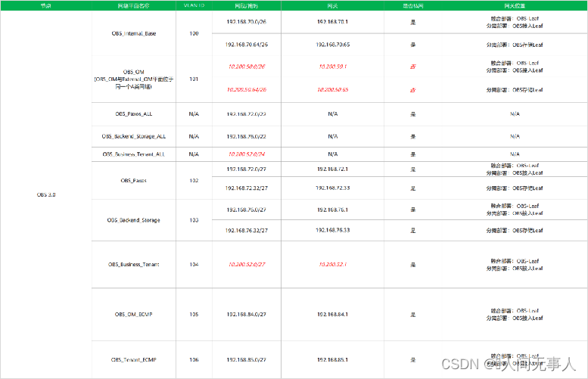Click the OBS_Backend_Storage_ALL name cell
The height and width of the screenshot is (379, 588).
click(x=134, y=136)
